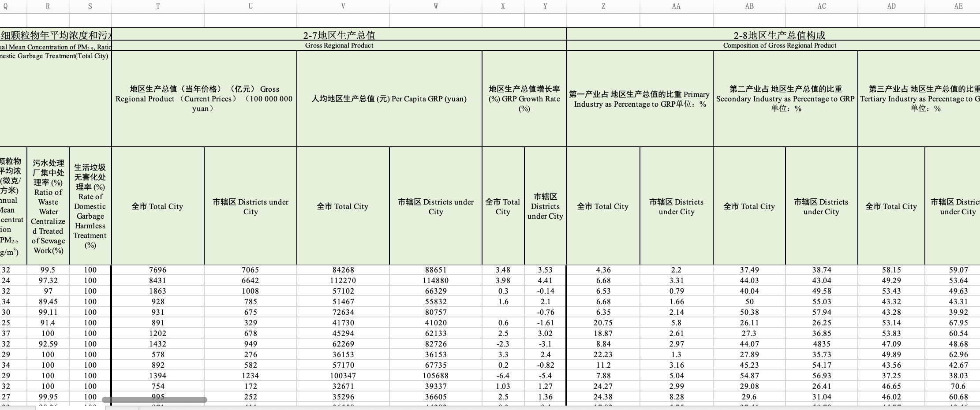Select column Z header

pos(603,6)
